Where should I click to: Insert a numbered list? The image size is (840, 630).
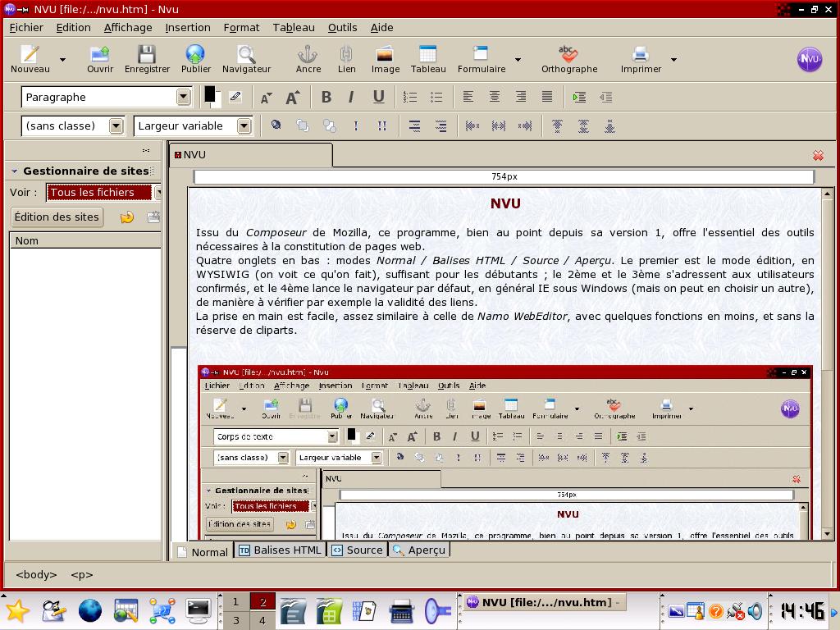[410, 97]
